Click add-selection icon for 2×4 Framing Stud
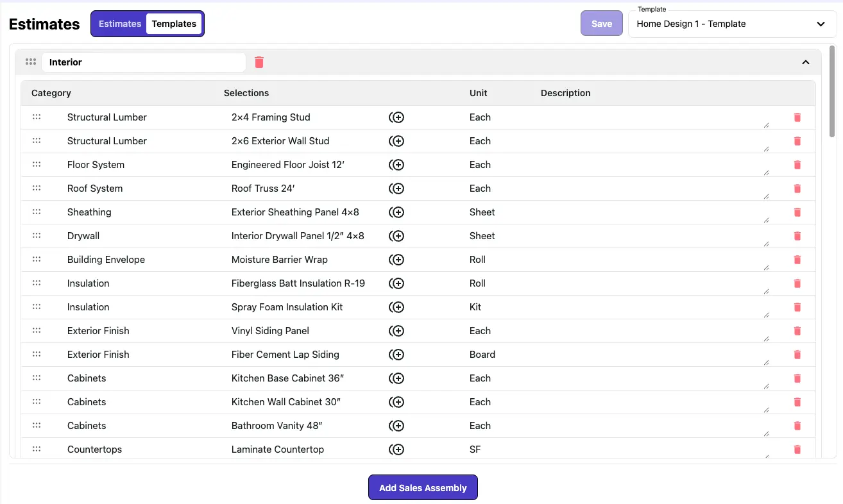This screenshot has height=504, width=843. tap(396, 117)
